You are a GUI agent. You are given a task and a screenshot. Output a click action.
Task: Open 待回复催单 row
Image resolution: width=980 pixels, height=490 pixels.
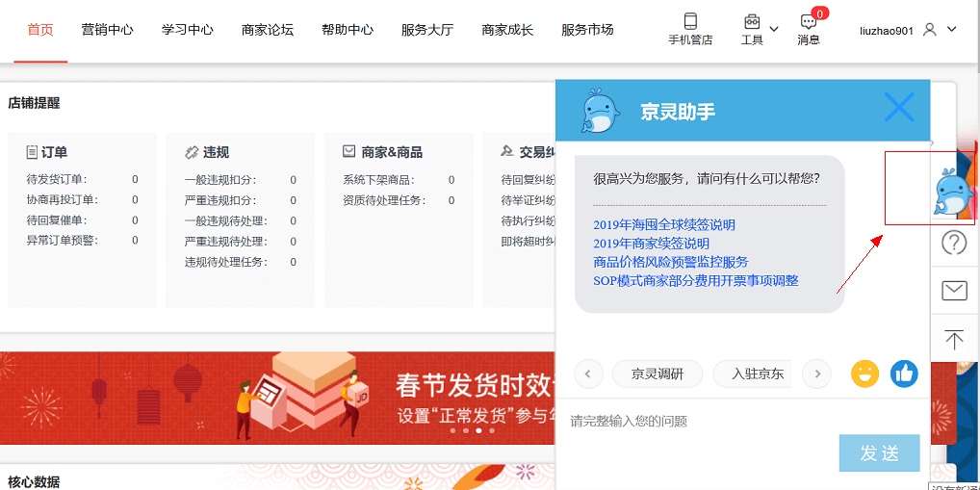pos(82,220)
